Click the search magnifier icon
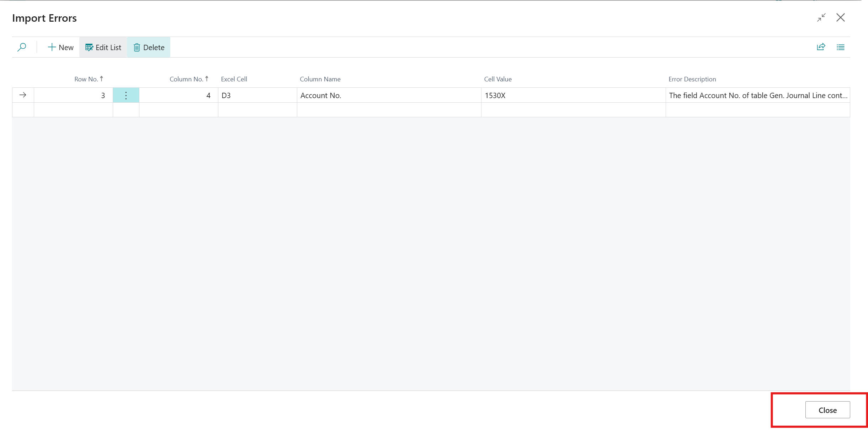 point(22,47)
